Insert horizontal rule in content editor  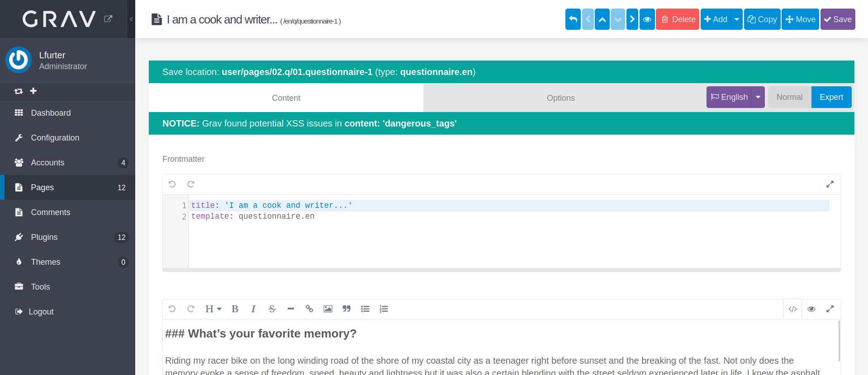tap(291, 309)
